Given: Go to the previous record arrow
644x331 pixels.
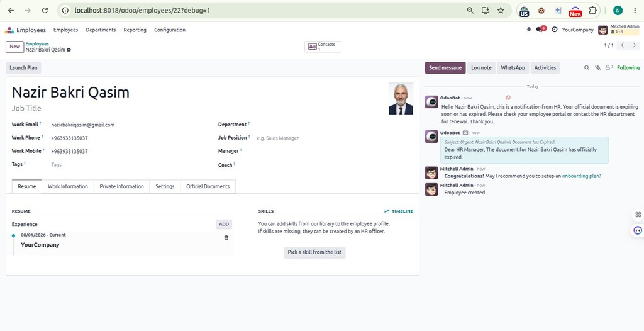Looking at the screenshot, I should (x=623, y=45).
